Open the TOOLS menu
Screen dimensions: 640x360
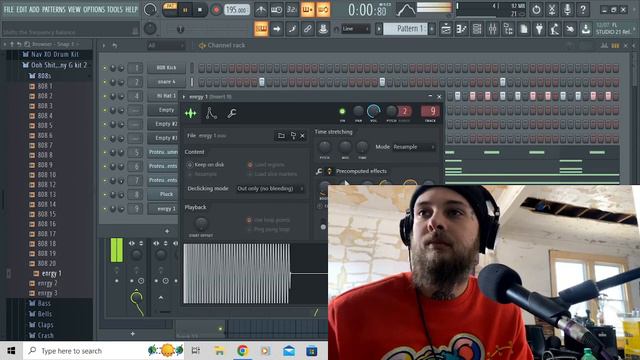(x=115, y=9)
